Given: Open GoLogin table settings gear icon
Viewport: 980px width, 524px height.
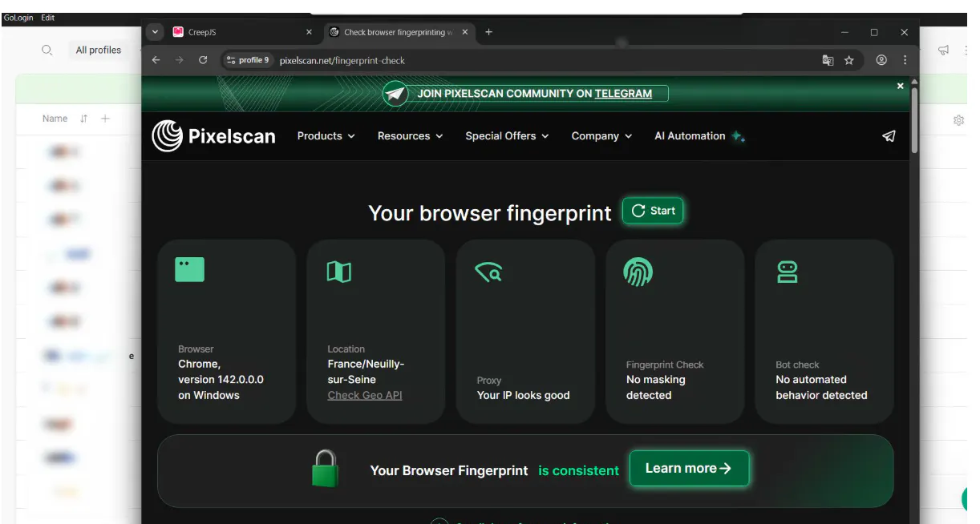Looking at the screenshot, I should [x=958, y=120].
